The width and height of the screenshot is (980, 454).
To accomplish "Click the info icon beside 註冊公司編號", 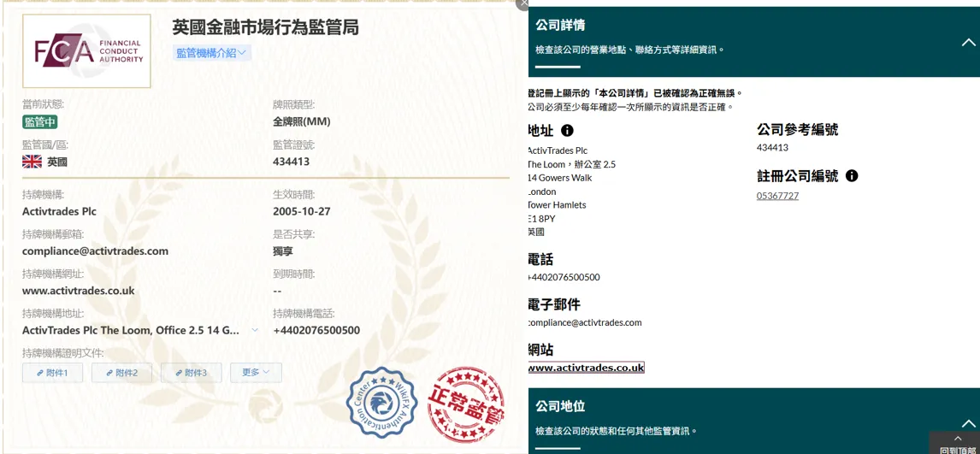I will pyautogui.click(x=851, y=176).
